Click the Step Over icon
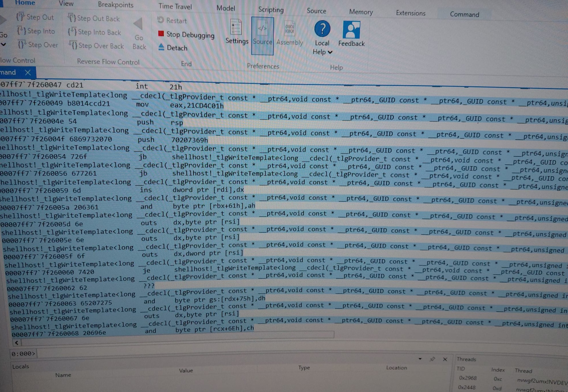Image resolution: width=568 pixels, height=392 pixels. pos(22,44)
